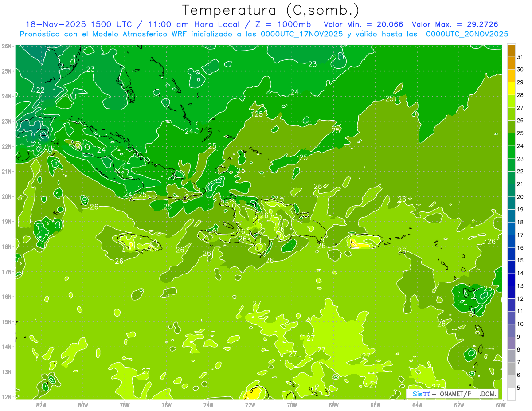Image resolution: width=532 pixels, height=411 pixels.
Task: Click the legend value '20'
Action: point(520,196)
